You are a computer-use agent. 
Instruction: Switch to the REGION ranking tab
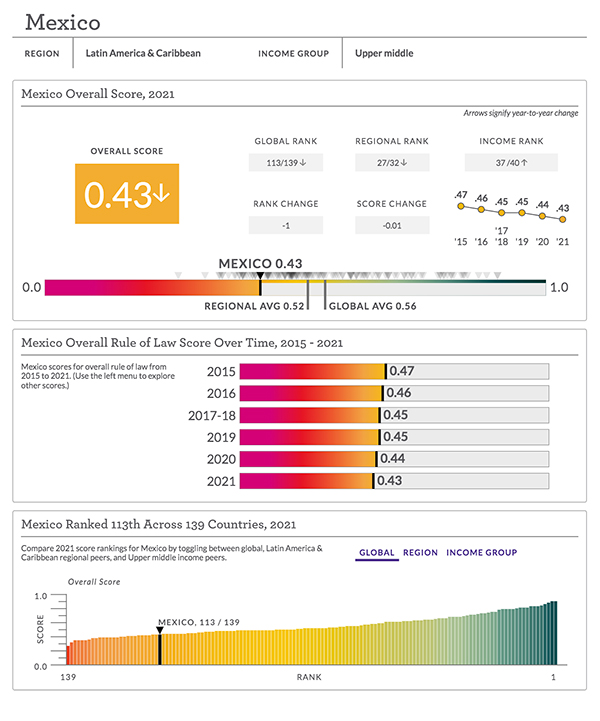[420, 552]
